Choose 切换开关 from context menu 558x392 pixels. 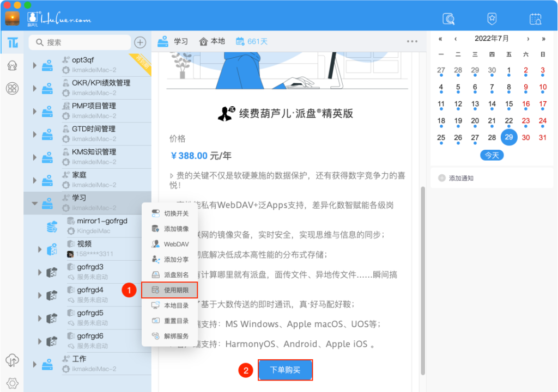click(170, 213)
